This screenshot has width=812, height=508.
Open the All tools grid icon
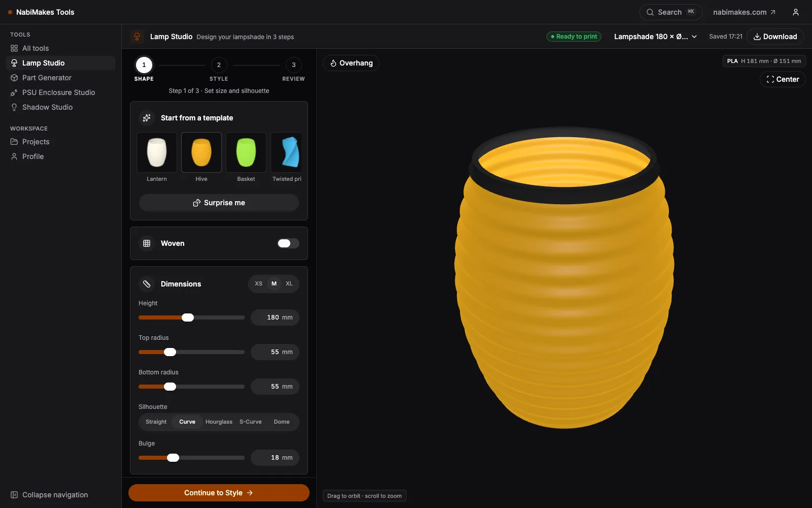point(14,48)
